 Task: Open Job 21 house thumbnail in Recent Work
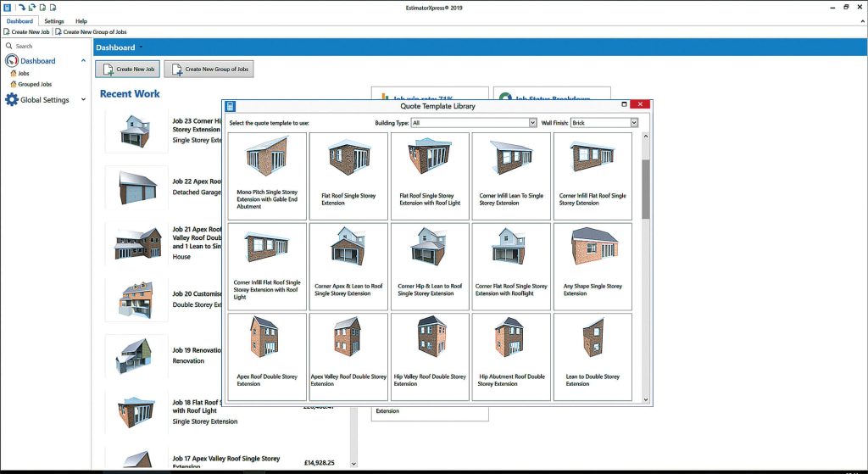pyautogui.click(x=136, y=243)
